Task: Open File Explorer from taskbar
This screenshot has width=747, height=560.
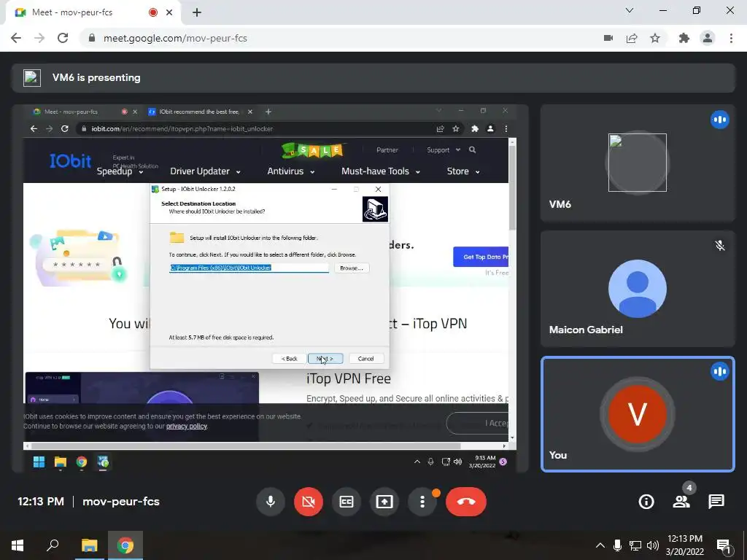Action: pyautogui.click(x=89, y=545)
